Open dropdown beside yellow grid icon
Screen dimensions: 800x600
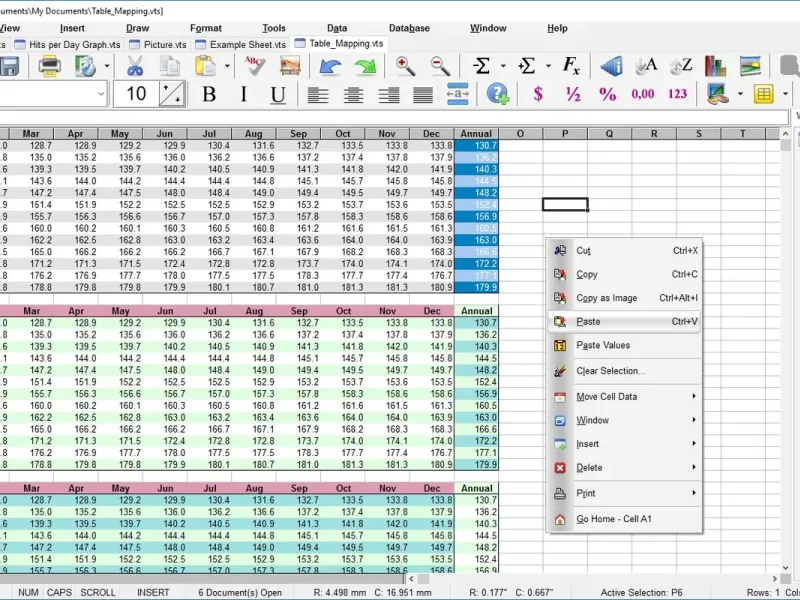[x=786, y=94]
